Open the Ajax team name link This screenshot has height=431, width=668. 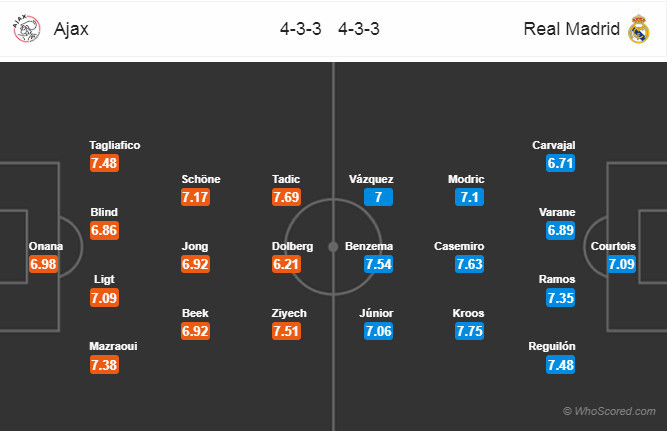pyautogui.click(x=72, y=29)
